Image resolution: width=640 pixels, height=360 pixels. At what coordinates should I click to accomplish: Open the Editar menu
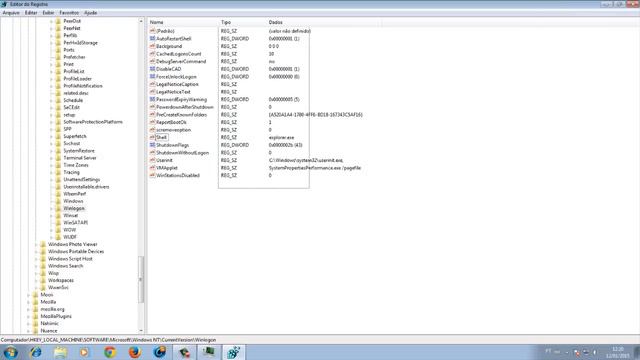click(x=31, y=13)
